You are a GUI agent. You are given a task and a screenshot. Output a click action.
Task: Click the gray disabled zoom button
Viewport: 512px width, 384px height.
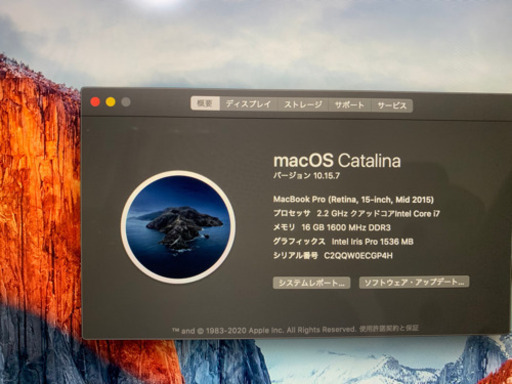pyautogui.click(x=126, y=102)
